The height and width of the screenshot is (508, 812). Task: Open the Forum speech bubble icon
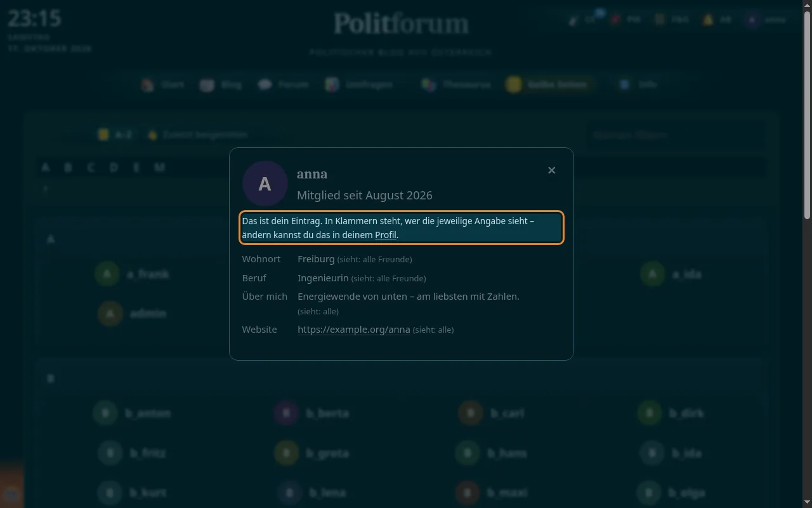(x=265, y=84)
